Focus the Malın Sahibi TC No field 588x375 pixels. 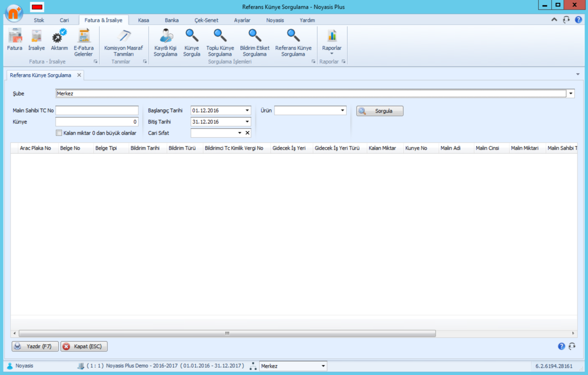[97, 110]
